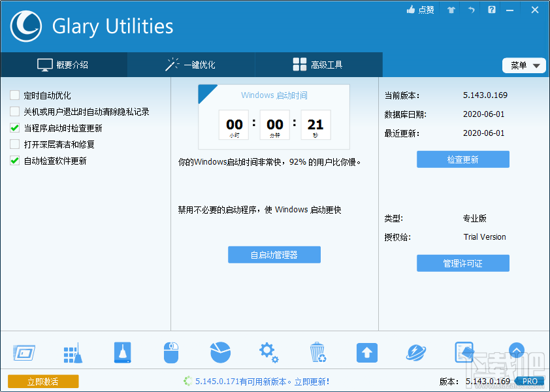Select the pie chart disk analyzer icon

coord(219,352)
